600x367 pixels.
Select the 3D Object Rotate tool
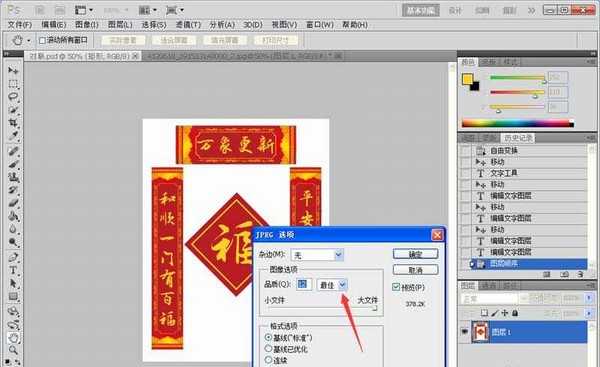pyautogui.click(x=13, y=312)
